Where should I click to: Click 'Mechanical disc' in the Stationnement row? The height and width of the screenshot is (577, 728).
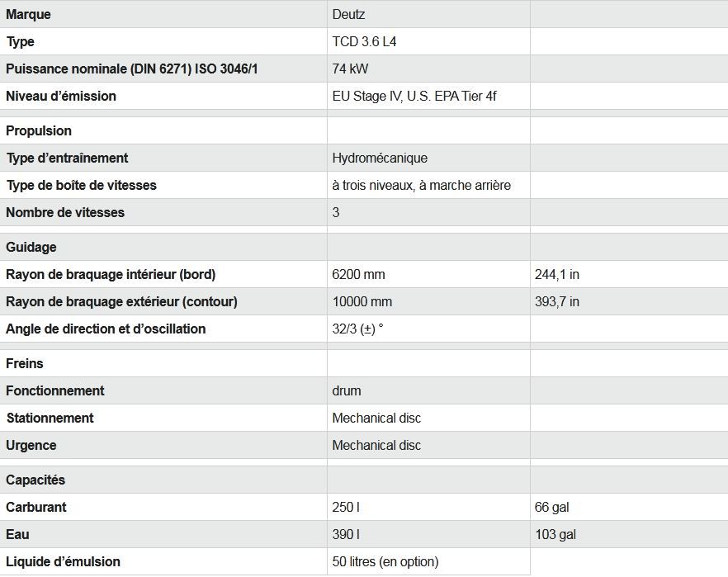[376, 418]
